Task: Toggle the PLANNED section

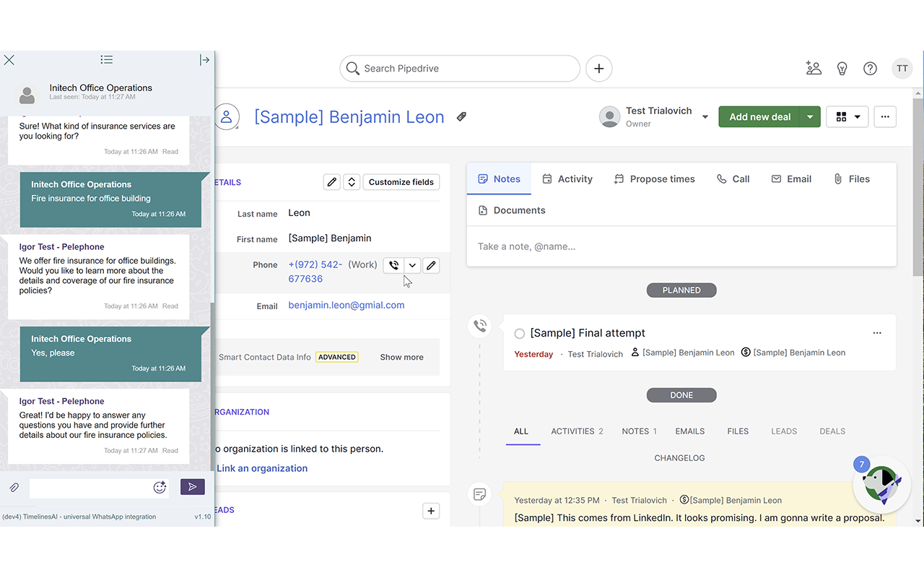Action: click(x=681, y=290)
